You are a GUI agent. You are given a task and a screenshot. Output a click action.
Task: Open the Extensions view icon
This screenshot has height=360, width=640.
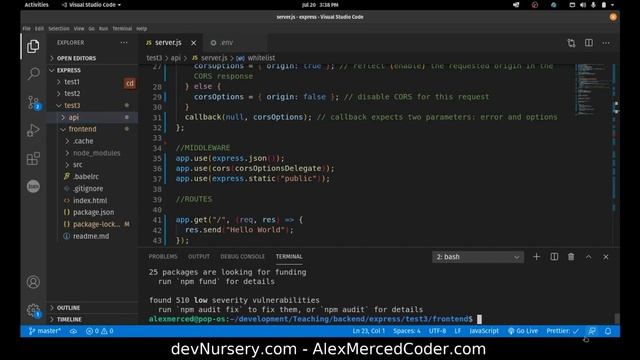[x=33, y=158]
